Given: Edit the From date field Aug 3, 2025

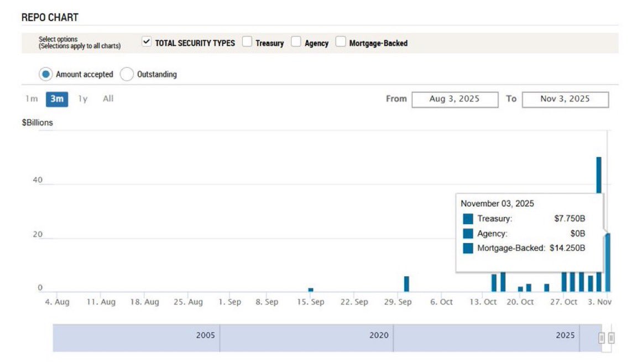Looking at the screenshot, I should [x=455, y=99].
